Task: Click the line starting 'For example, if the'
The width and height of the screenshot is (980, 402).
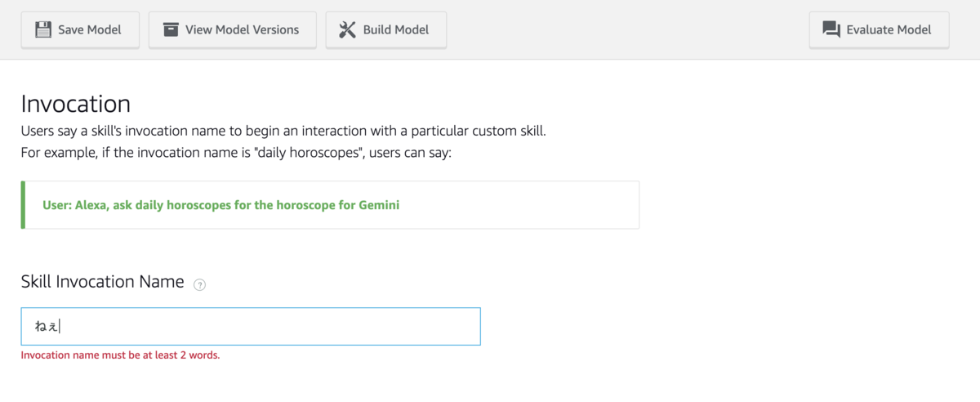Action: pyautogui.click(x=236, y=152)
